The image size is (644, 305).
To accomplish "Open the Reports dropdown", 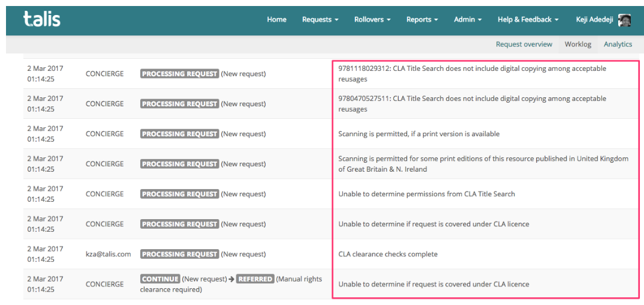I will tap(422, 19).
